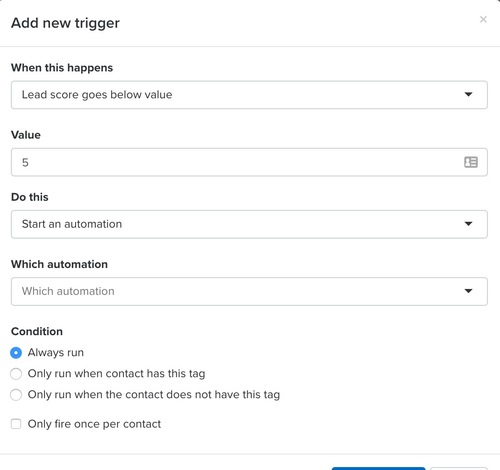Choose 'Only run when contact has this tag'
The image size is (500, 470).
[16, 374]
